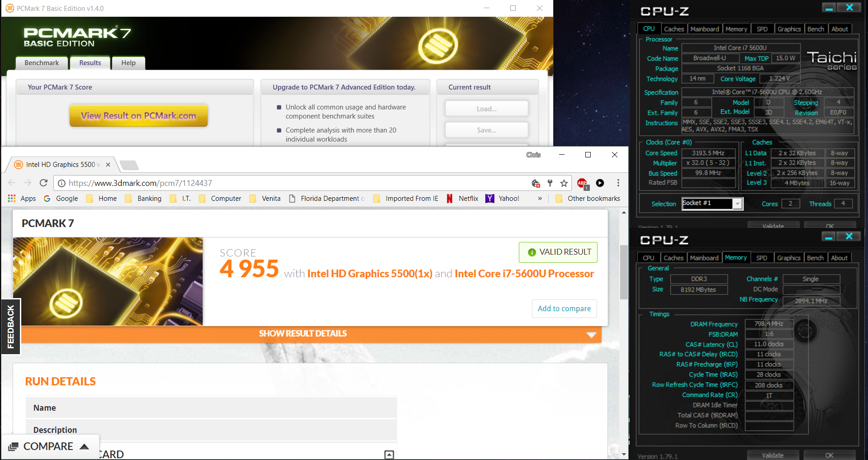The width and height of the screenshot is (868, 460).
Task: Open the Imported From IE folder
Action: point(406,198)
